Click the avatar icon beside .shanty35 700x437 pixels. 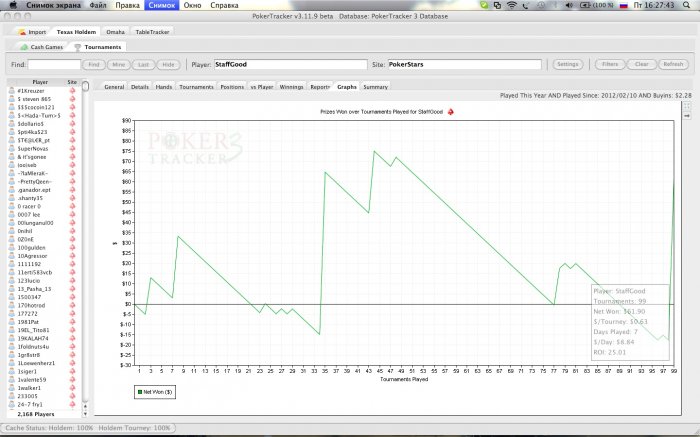point(12,198)
